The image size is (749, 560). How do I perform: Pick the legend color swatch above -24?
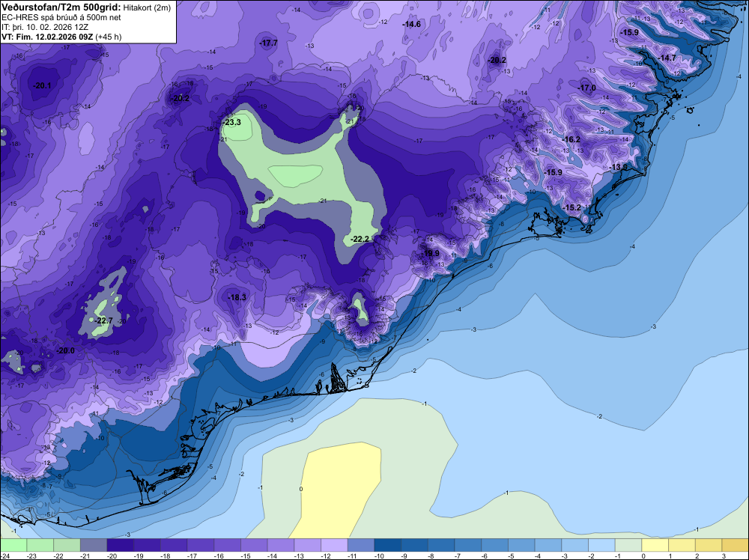[x=13, y=545]
